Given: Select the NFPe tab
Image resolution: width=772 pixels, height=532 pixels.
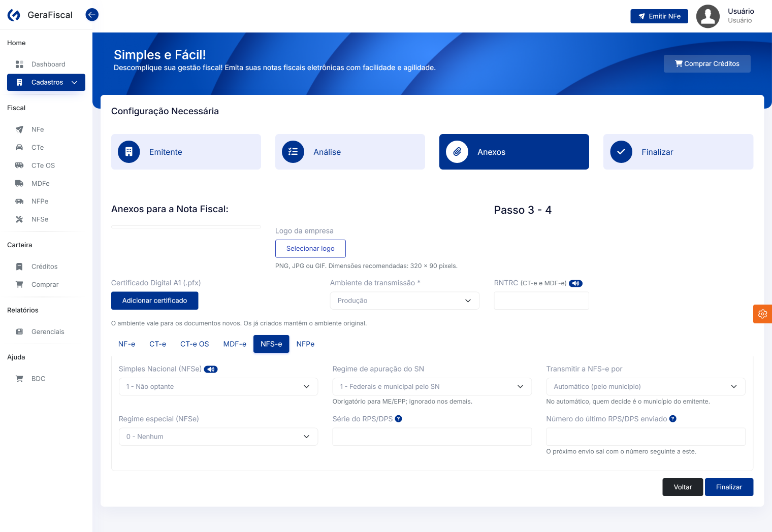Looking at the screenshot, I should 305,344.
